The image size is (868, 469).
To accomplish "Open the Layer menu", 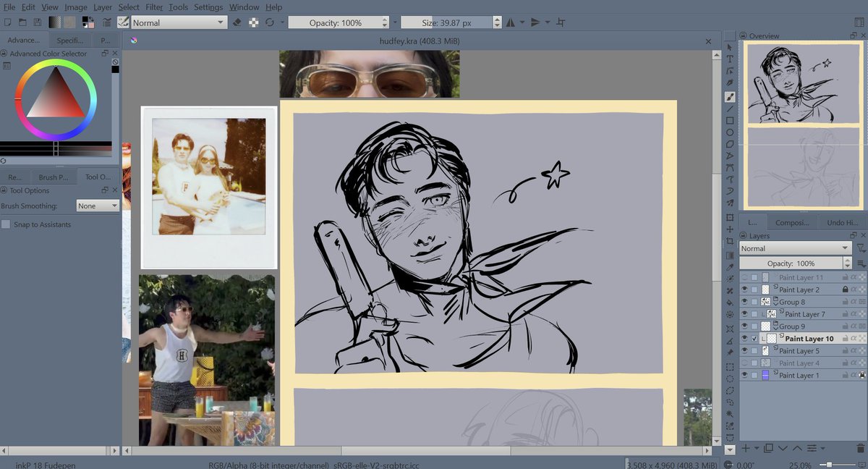I will (103, 7).
